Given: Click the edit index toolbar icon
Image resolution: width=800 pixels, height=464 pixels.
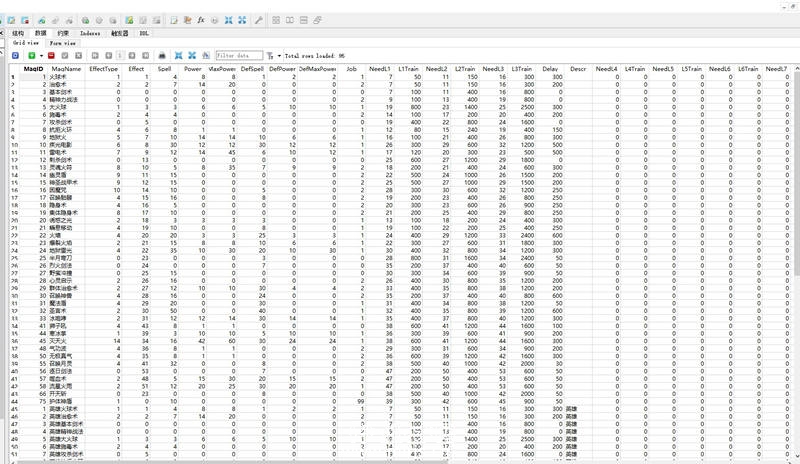Looking at the screenshot, I should pos(55,20).
